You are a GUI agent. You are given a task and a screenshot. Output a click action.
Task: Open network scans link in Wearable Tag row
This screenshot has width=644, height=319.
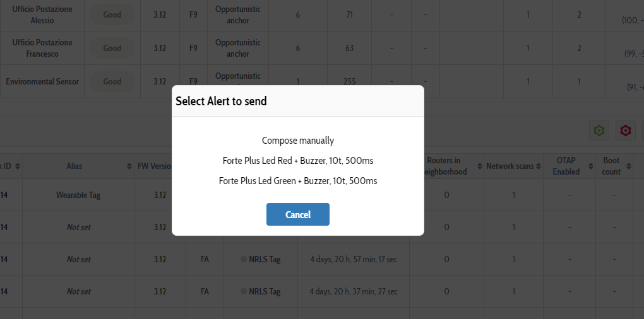click(513, 195)
